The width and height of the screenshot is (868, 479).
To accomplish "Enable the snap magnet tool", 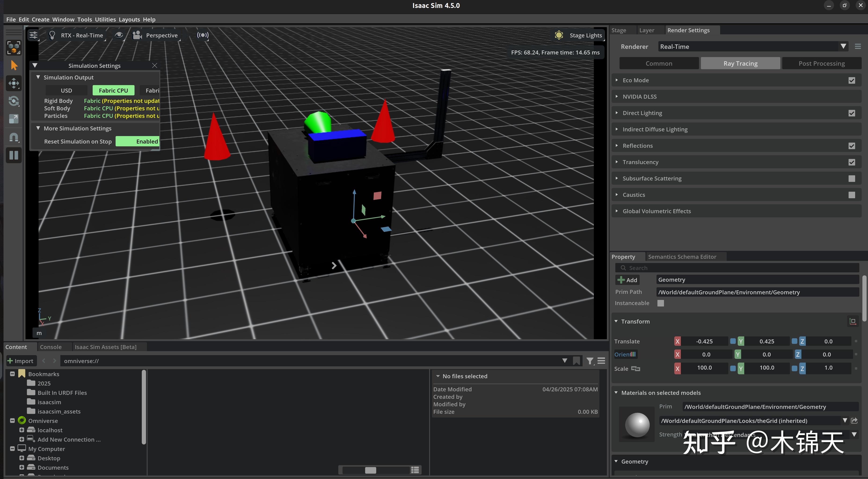I will point(14,137).
